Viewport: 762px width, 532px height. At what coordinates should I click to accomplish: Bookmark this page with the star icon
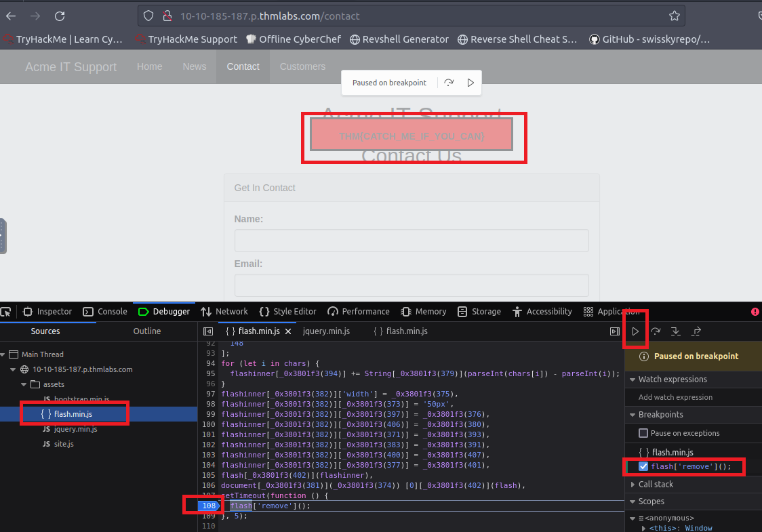click(x=674, y=16)
